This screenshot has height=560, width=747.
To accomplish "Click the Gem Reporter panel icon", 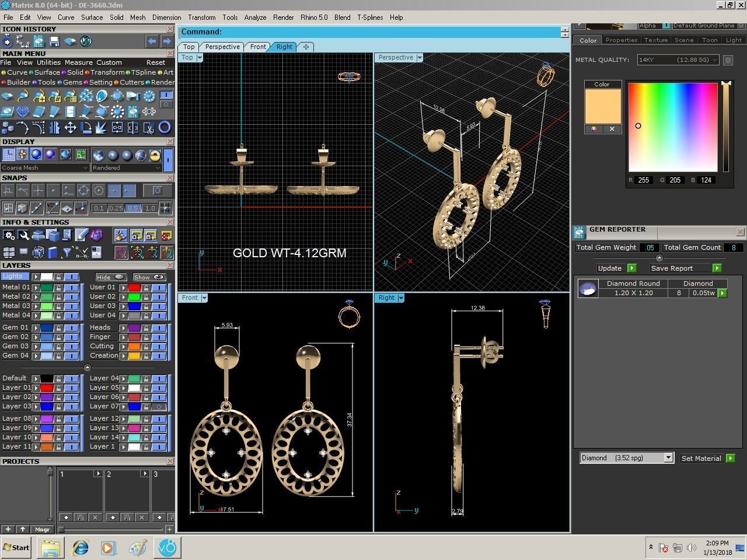I will (579, 232).
